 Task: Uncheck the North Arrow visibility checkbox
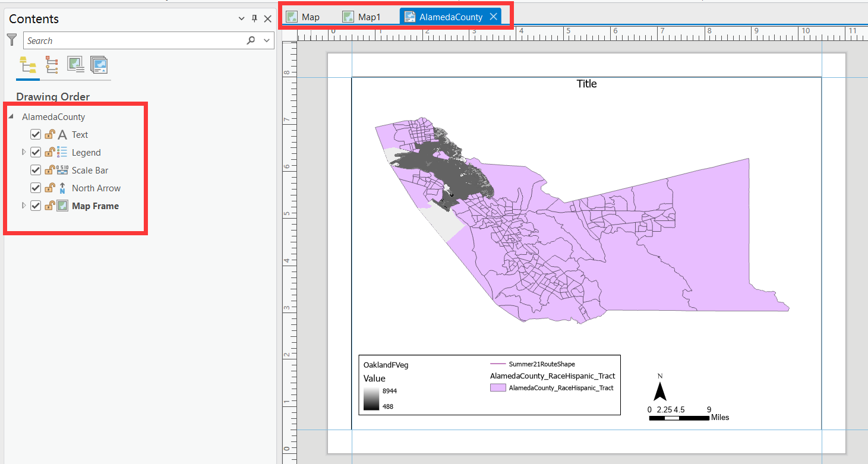(35, 188)
